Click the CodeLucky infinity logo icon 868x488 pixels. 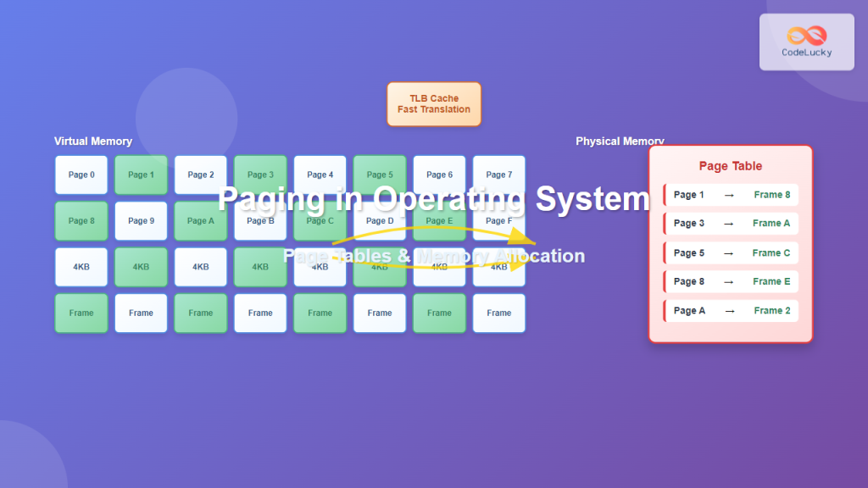(806, 35)
